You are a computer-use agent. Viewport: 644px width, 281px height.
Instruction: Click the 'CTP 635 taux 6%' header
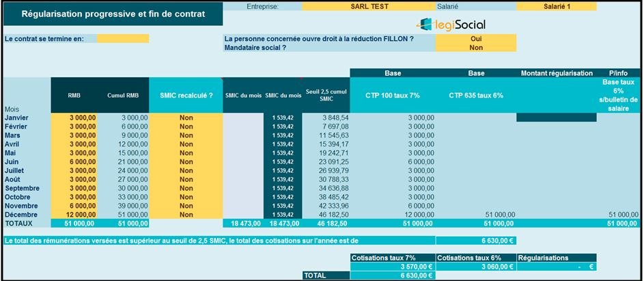pyautogui.click(x=476, y=95)
